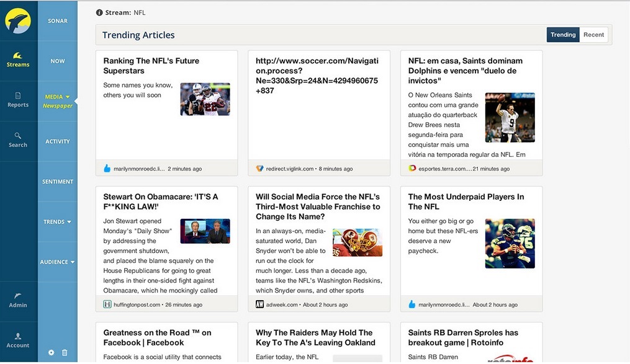Open 'Ranking The NFL's Future Superstars' article

151,66
